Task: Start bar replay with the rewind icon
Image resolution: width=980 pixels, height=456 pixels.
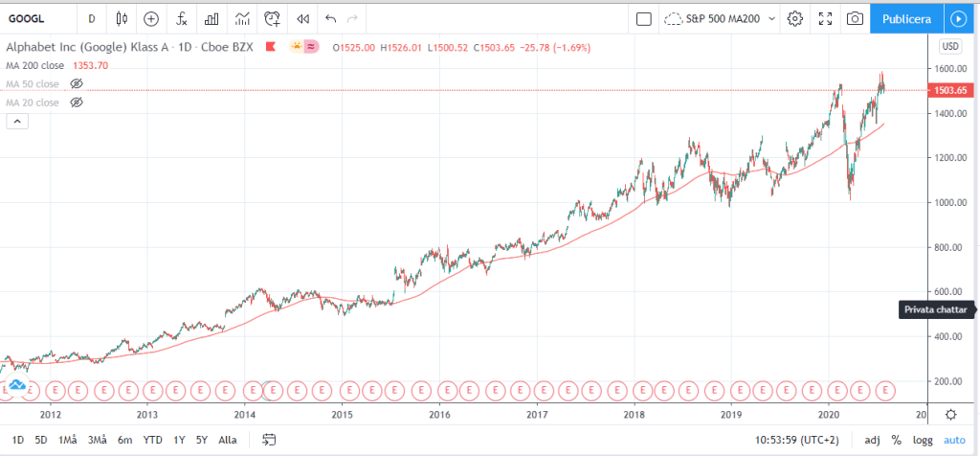Action: tap(302, 18)
